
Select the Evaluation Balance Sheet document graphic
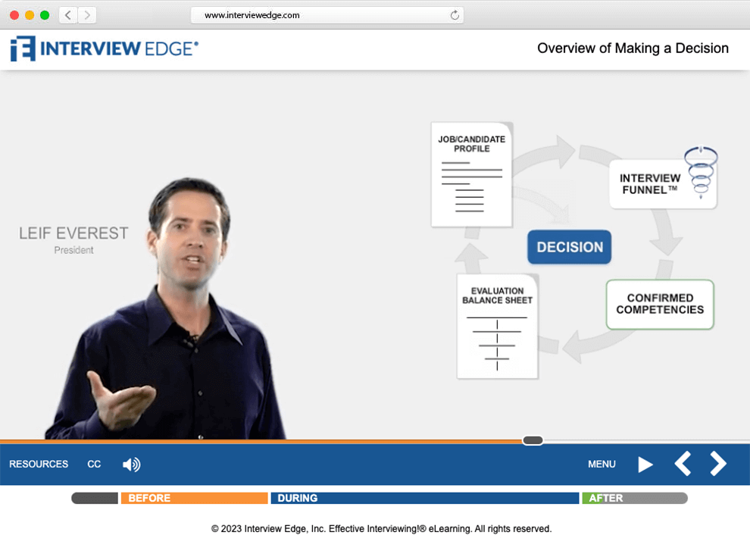point(498,327)
